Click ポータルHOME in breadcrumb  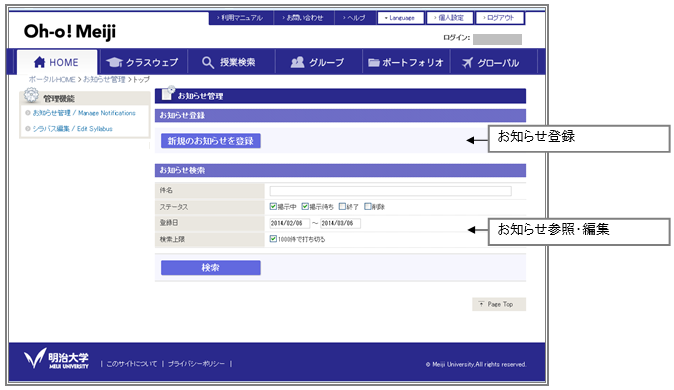click(x=52, y=80)
